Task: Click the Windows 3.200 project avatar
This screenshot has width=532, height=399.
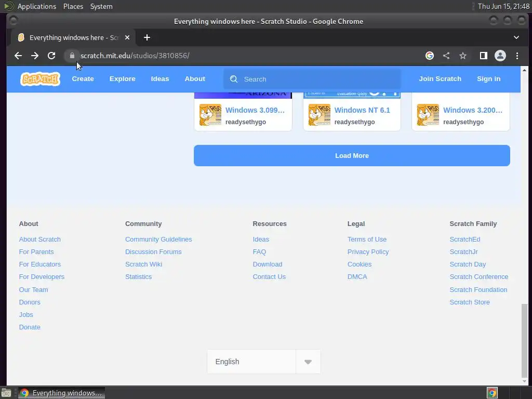Action: click(428, 115)
